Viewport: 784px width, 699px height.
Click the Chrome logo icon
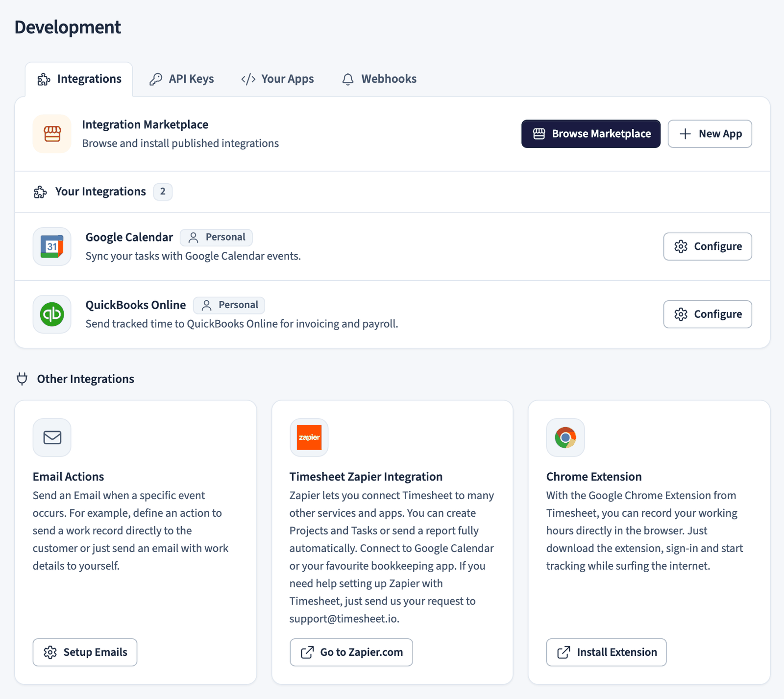point(565,437)
